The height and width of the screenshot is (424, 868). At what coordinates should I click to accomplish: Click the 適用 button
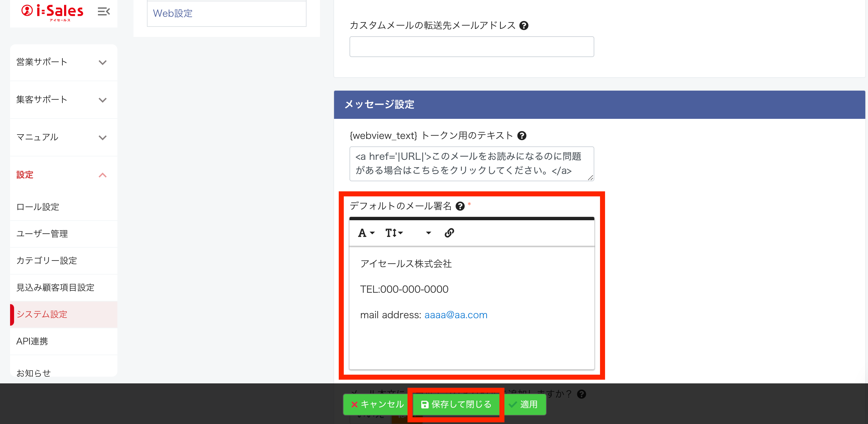[x=524, y=404]
